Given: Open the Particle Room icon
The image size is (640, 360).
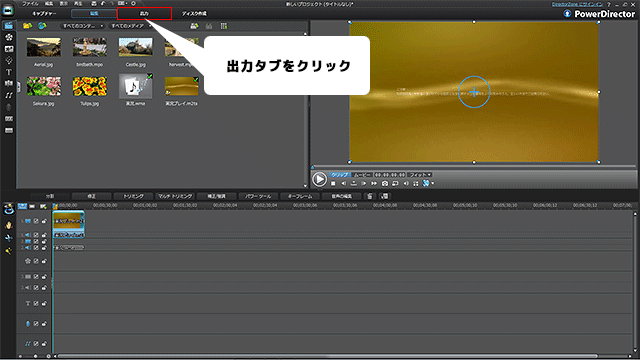Looking at the screenshot, I should tap(9, 60).
